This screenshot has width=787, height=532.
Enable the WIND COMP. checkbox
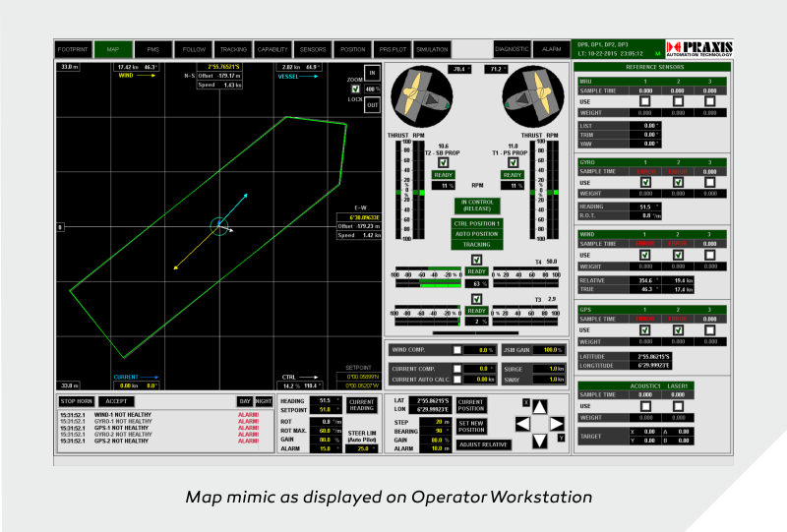pyautogui.click(x=456, y=350)
